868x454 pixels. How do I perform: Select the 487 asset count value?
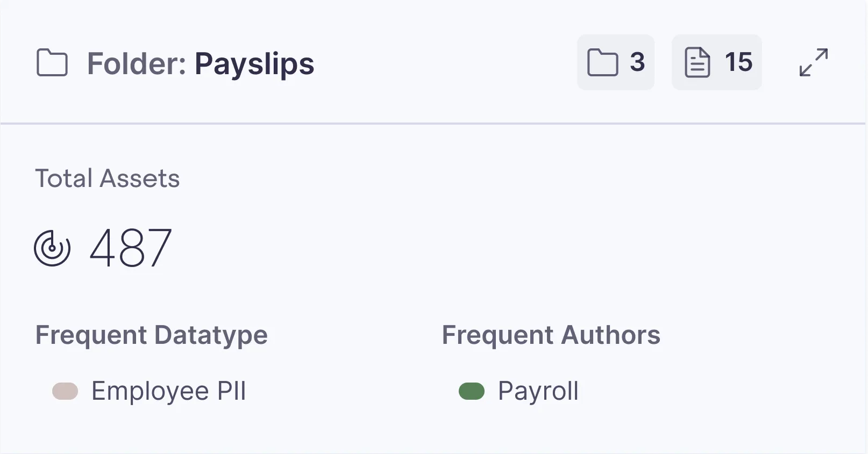pyautogui.click(x=130, y=248)
